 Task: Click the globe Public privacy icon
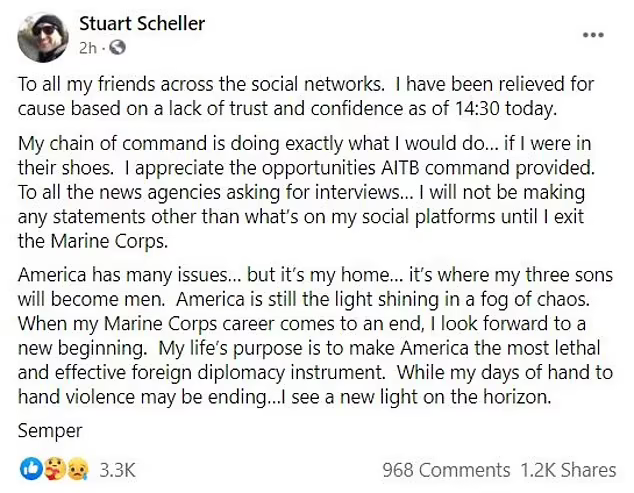coord(116,46)
